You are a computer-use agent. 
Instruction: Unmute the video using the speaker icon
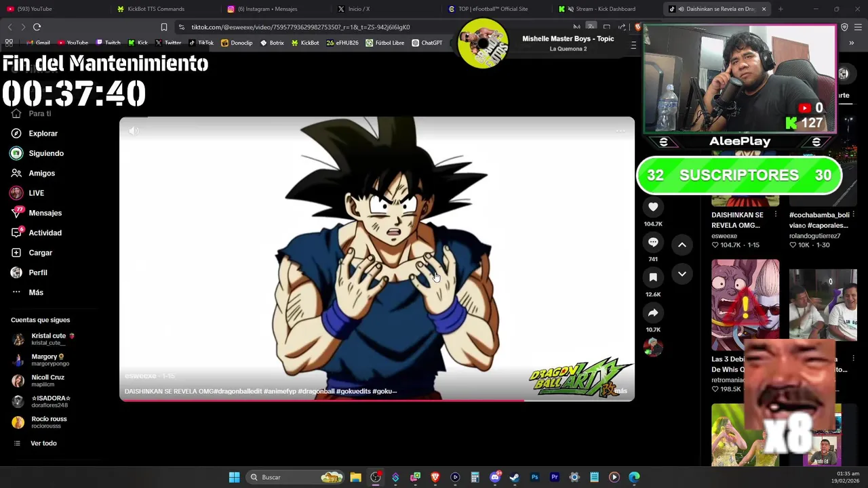pos(134,131)
